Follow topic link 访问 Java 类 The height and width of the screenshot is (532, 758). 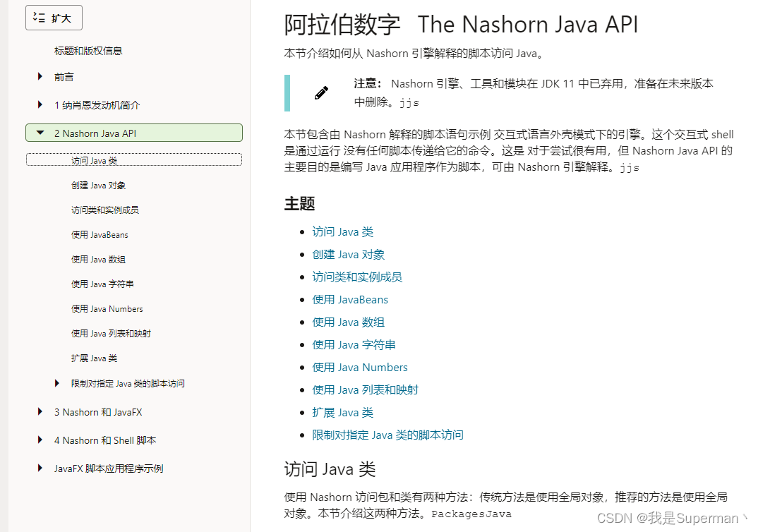point(342,232)
